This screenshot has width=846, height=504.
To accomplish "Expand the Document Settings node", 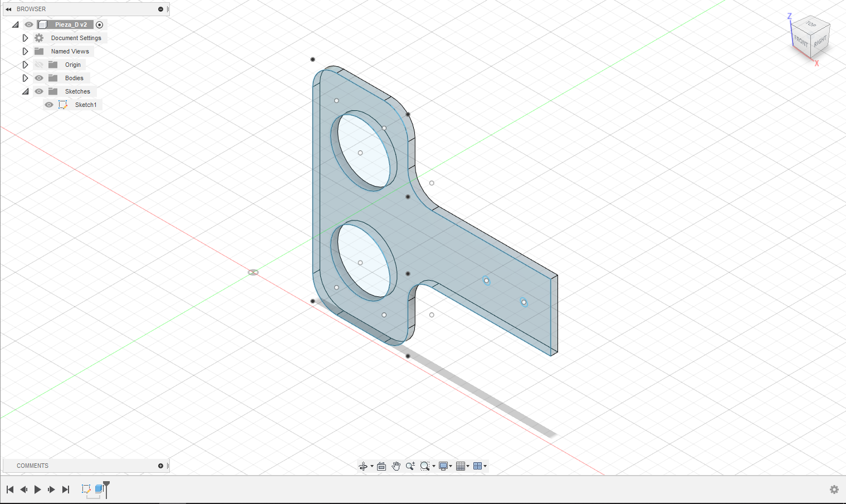I will (25, 38).
